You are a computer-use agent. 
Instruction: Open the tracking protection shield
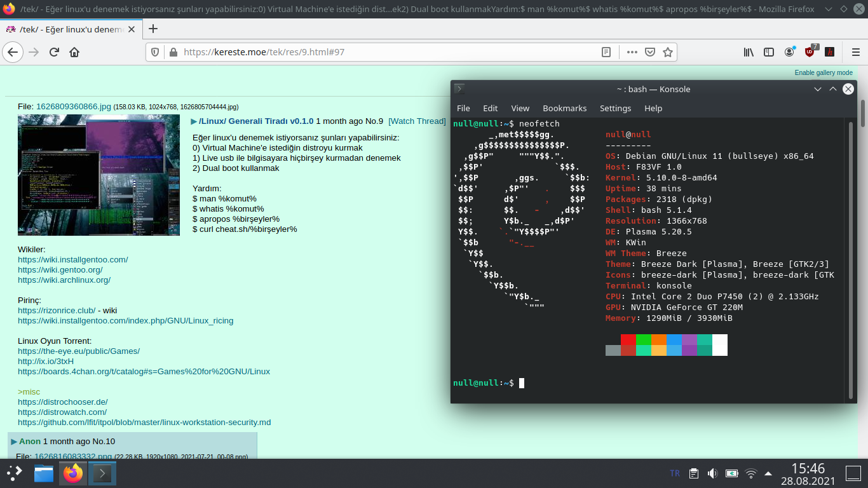[156, 52]
